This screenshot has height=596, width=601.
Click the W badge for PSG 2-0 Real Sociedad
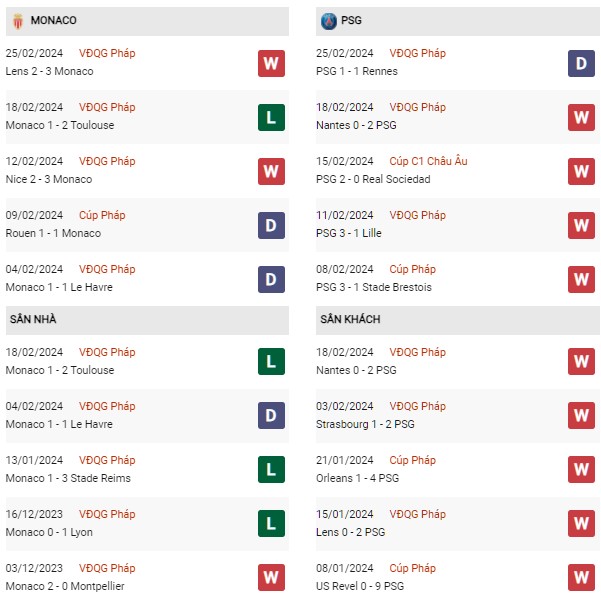(581, 171)
